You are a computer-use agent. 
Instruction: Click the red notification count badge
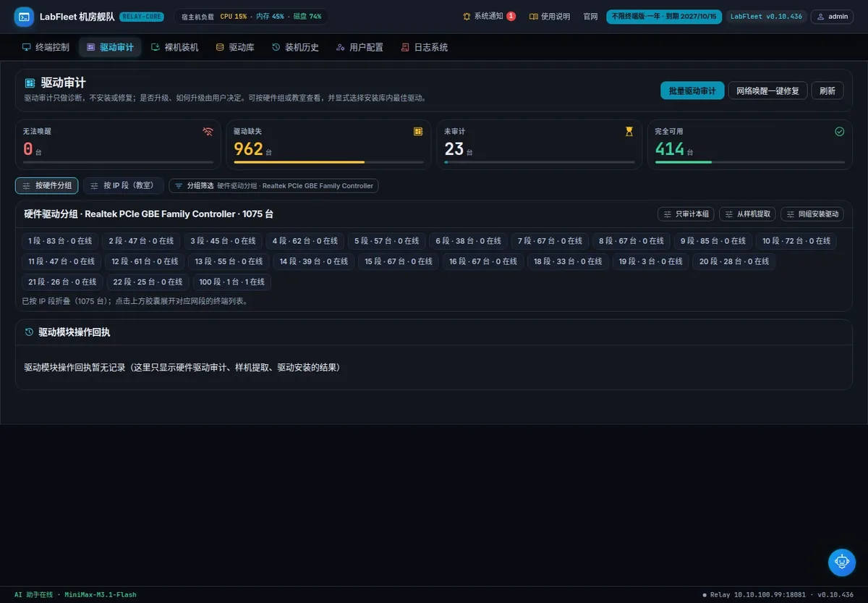pyautogui.click(x=511, y=16)
